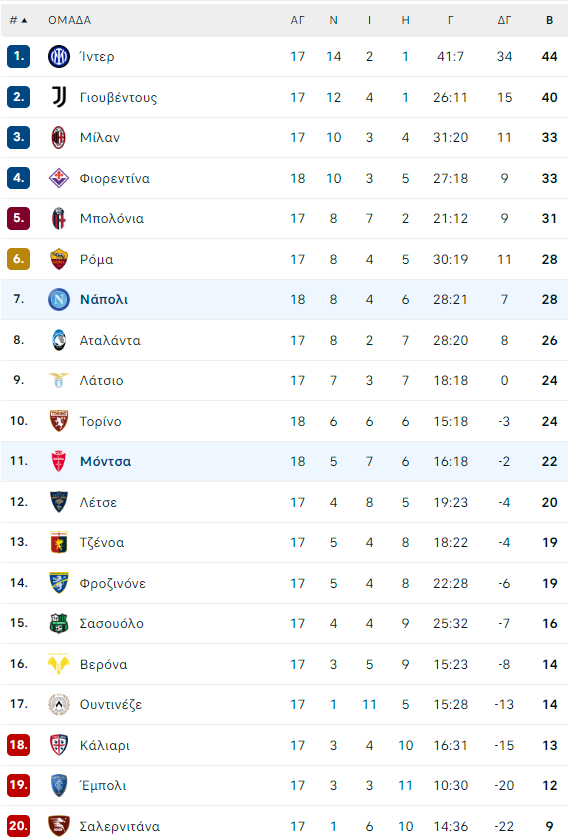Open the Σαλερνιτάνα team link
Viewport: 568px width, 840px height.
pyautogui.click(x=119, y=827)
